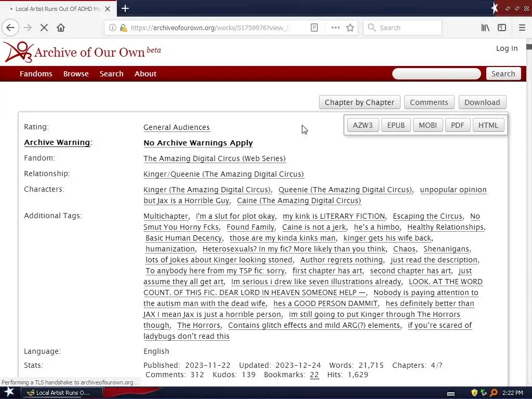This screenshot has height=399, width=532.
Task: Click the Words: 21,715 stat
Action: click(x=356, y=365)
